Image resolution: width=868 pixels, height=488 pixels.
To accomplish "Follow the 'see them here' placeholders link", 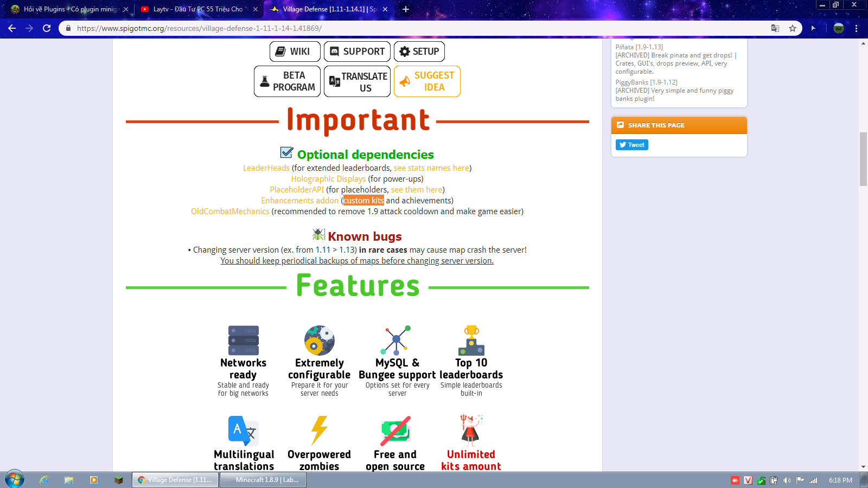I will [417, 190].
